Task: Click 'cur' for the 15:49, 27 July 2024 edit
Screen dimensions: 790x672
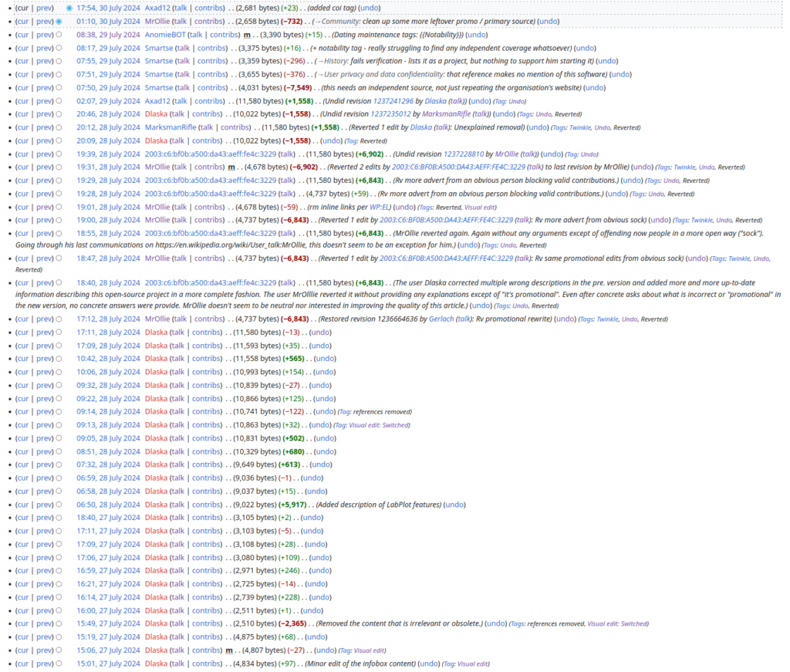Action: click(23, 623)
